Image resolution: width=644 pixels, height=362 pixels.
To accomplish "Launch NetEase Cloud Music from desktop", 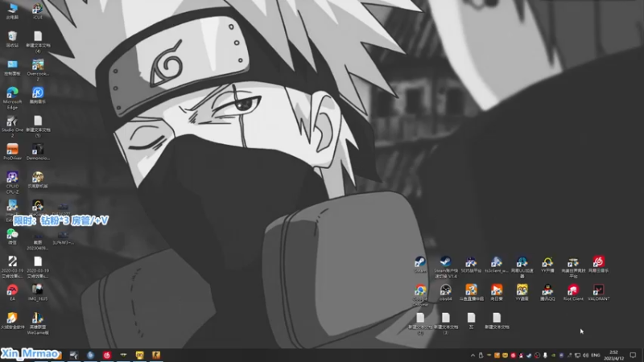I will 598,265.
